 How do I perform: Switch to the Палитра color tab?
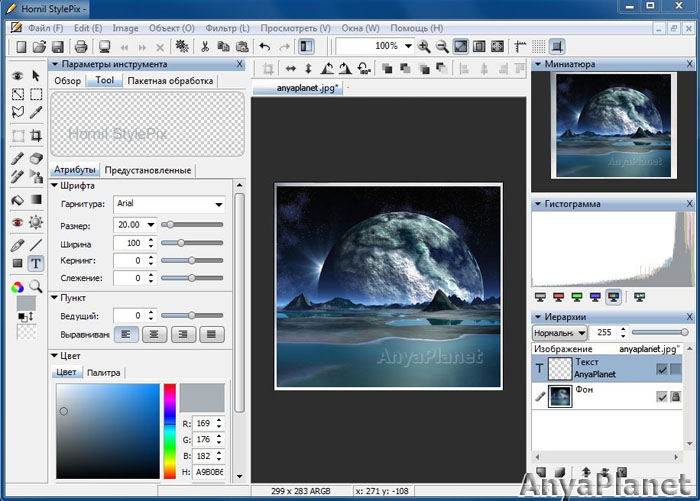(x=103, y=372)
